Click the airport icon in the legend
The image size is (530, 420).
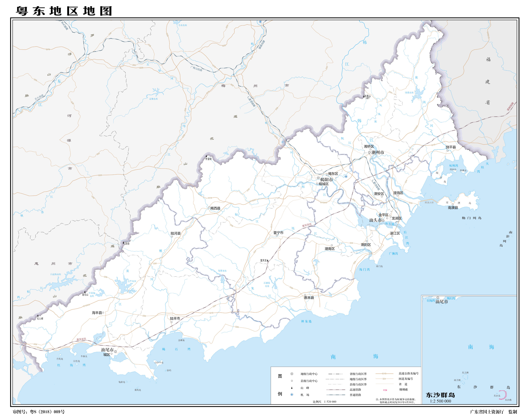[x=292, y=394]
